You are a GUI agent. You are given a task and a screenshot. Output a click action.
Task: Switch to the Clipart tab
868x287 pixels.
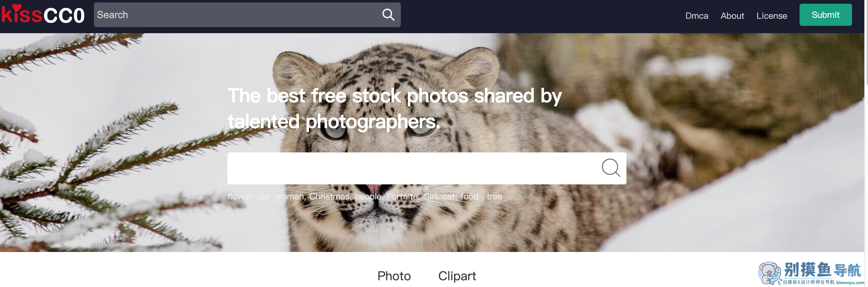coord(457,276)
